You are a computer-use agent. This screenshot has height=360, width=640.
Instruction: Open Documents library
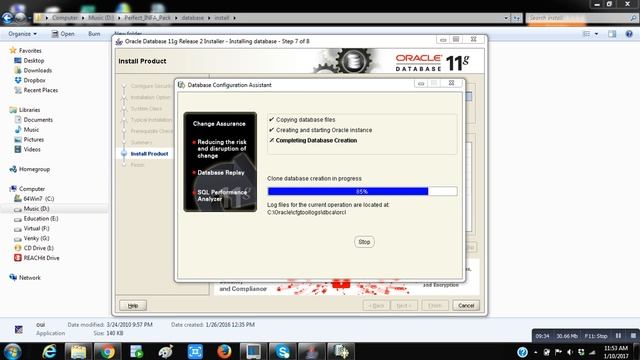coord(38,120)
